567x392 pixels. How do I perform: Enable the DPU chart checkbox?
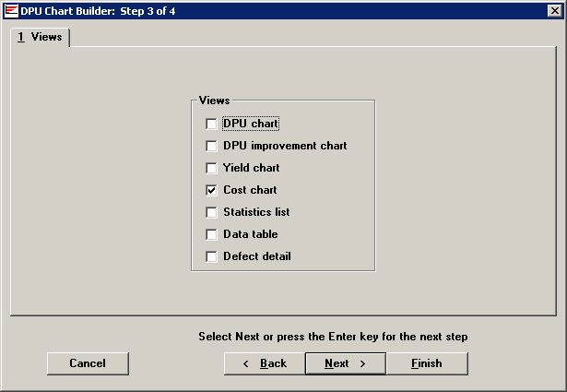coord(212,124)
